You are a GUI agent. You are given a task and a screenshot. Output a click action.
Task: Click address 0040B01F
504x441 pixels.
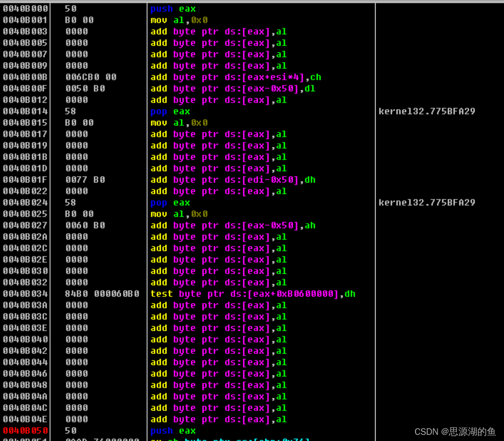coord(25,180)
